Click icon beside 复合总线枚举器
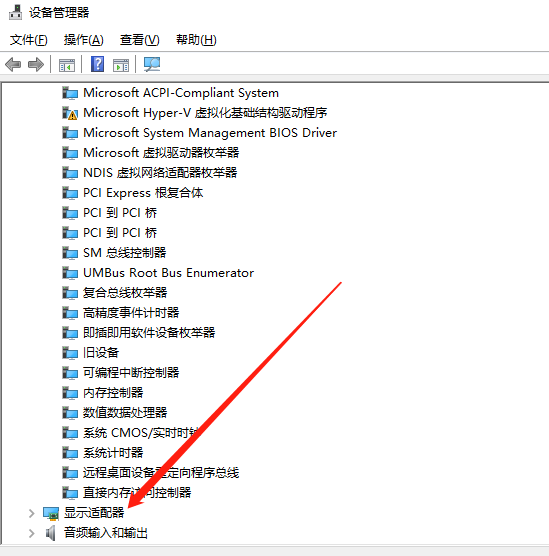Image resolution: width=549 pixels, height=556 pixels. (x=70, y=293)
